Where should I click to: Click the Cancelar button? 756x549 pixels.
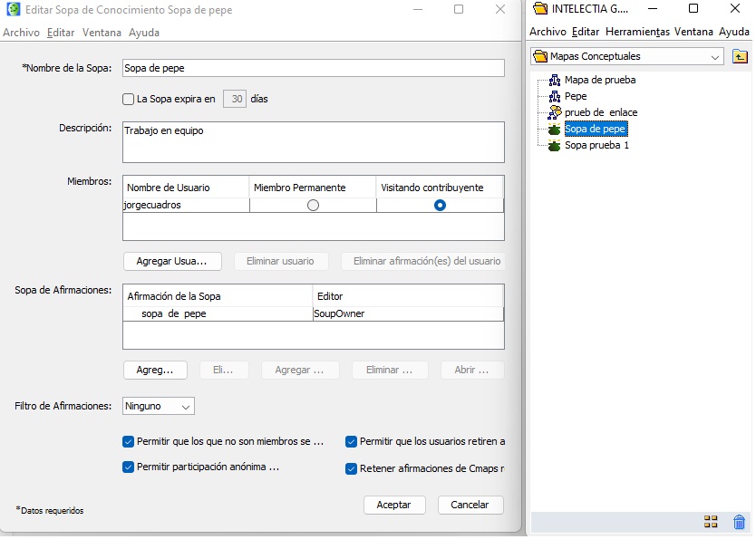point(470,505)
